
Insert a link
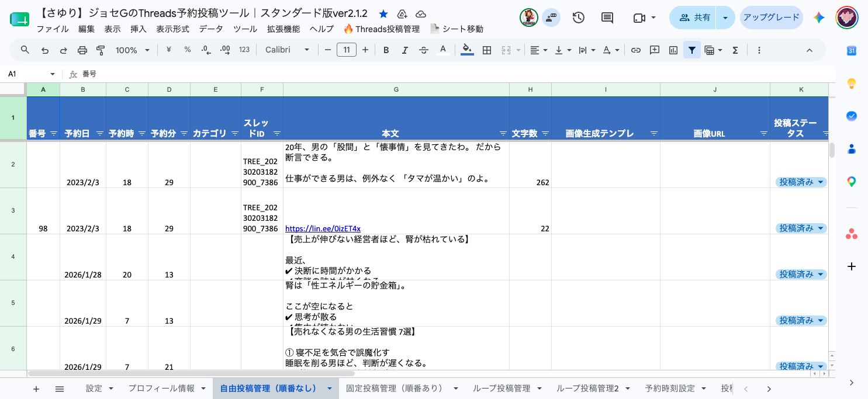click(636, 50)
